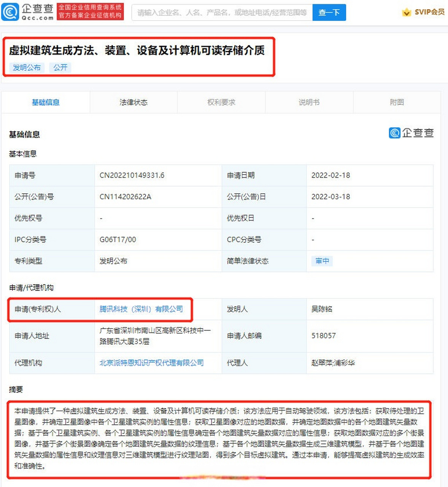Click publication date 2022-03-18
Screen dimensions: 448x487
[330, 197]
